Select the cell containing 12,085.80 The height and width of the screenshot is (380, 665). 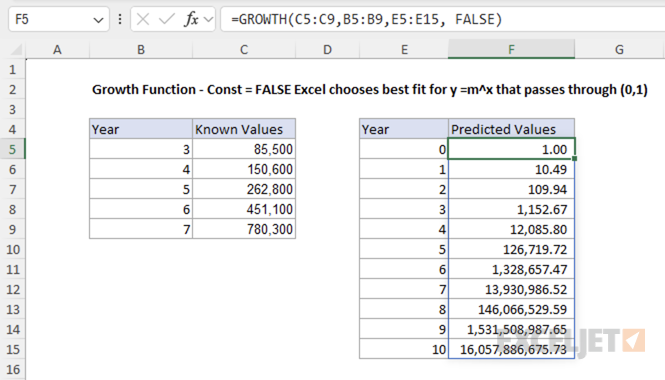point(511,229)
